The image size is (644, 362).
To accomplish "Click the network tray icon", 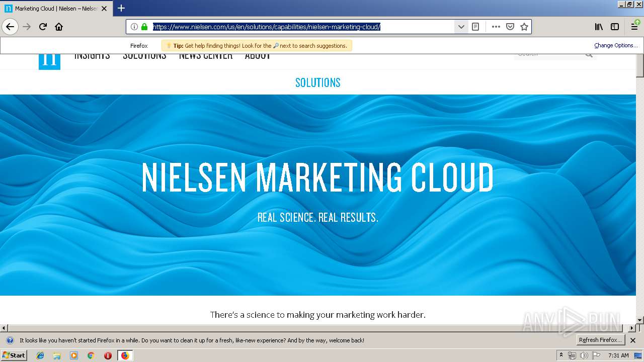I will [x=572, y=355].
